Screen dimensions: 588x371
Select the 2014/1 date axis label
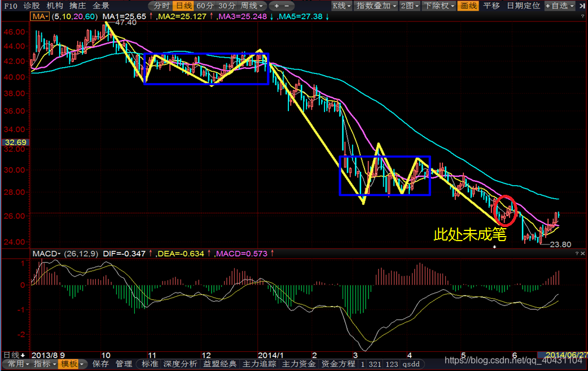click(x=270, y=355)
